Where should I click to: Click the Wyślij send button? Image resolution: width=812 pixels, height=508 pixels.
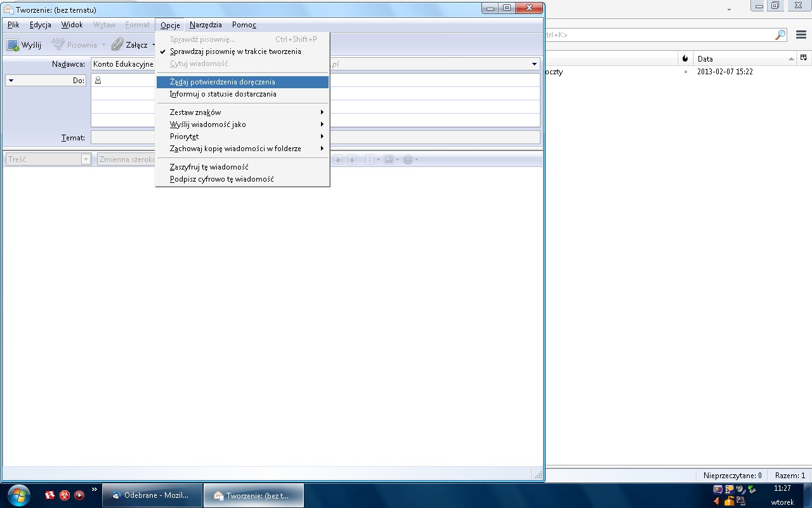(x=24, y=44)
